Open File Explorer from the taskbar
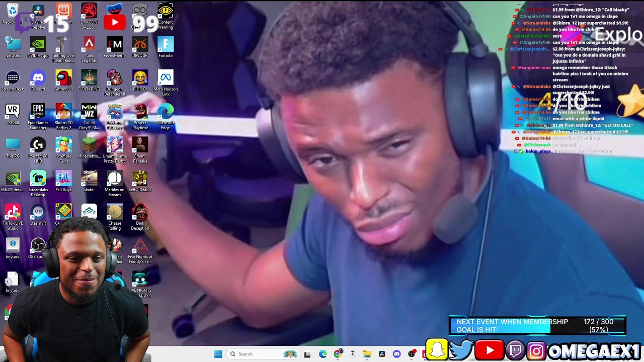The width and height of the screenshot is (644, 362). (367, 354)
